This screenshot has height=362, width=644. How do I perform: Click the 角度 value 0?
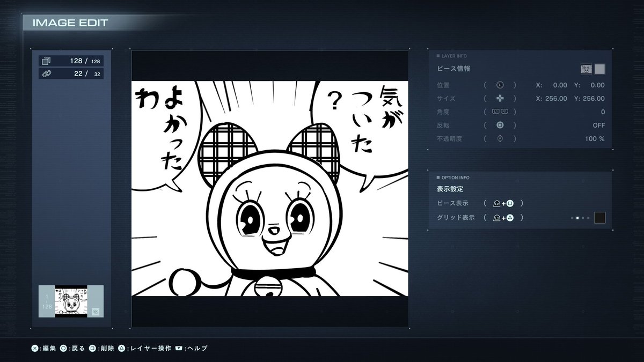click(x=603, y=112)
